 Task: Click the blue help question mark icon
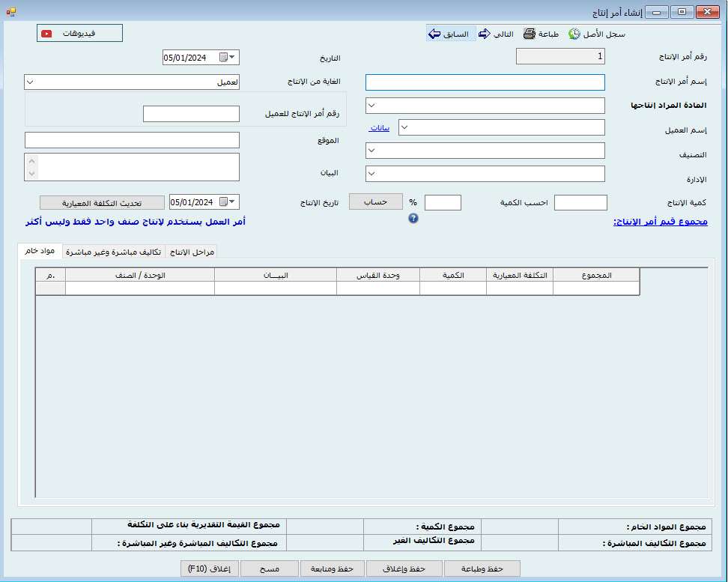coord(413,218)
